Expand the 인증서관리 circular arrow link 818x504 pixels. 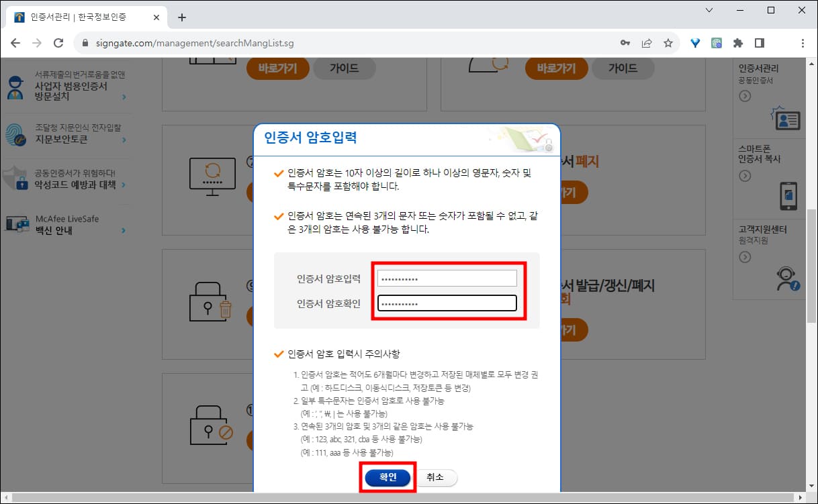pyautogui.click(x=744, y=96)
